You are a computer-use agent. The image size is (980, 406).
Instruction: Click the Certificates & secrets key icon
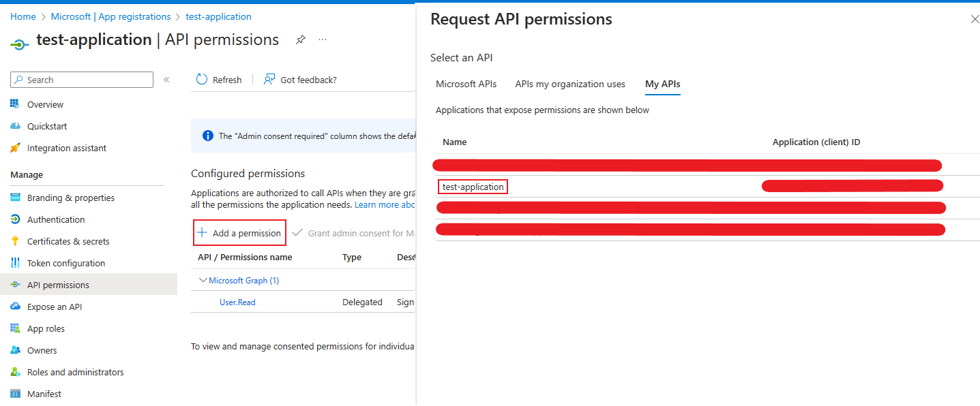tap(15, 241)
